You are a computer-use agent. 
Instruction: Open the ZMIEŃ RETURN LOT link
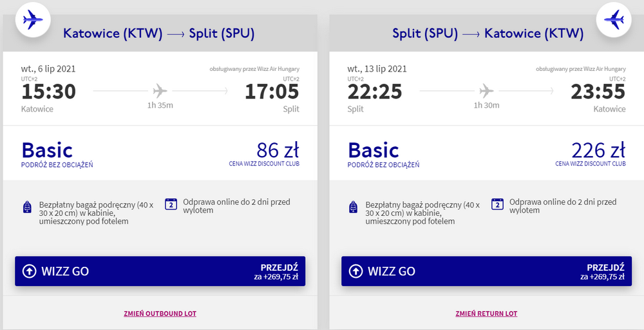(486, 313)
